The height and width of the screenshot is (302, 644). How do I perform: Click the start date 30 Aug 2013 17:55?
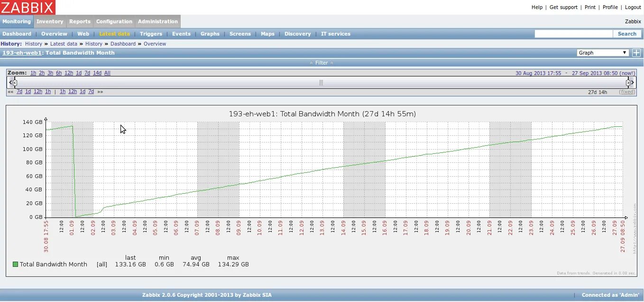pos(538,73)
